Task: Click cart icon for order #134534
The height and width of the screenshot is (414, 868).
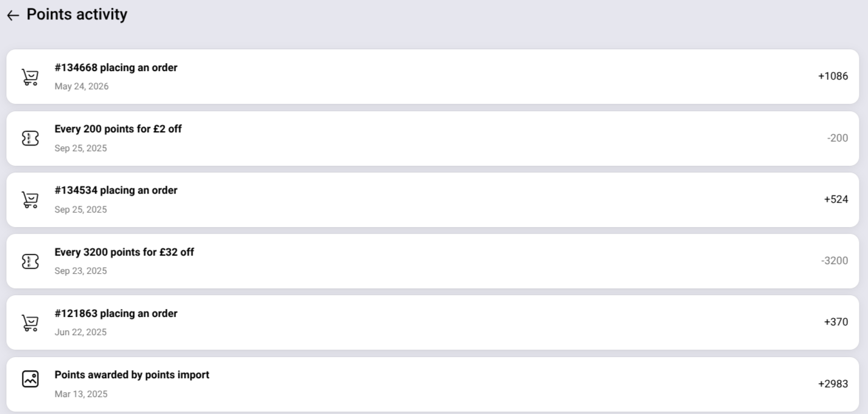Action: click(30, 200)
